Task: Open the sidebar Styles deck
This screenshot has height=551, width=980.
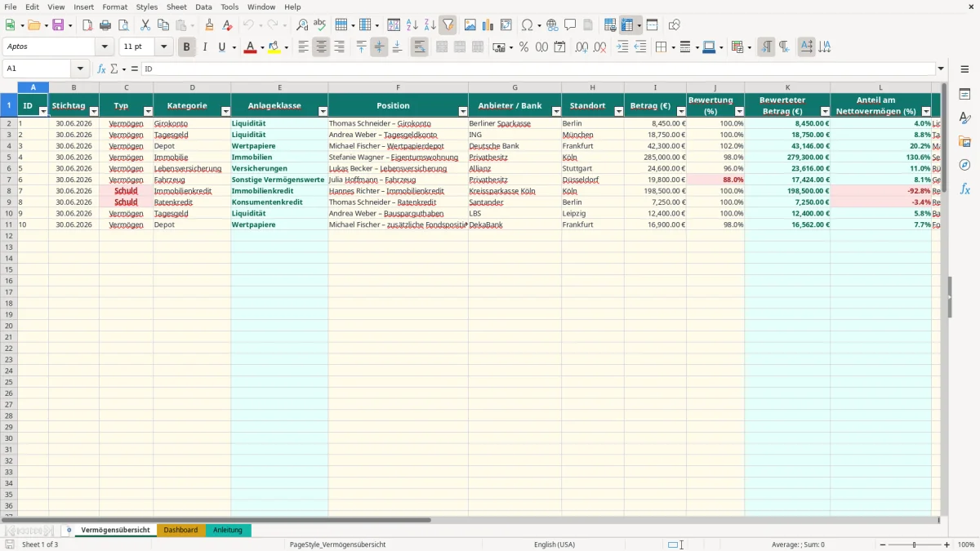Action: click(x=964, y=118)
